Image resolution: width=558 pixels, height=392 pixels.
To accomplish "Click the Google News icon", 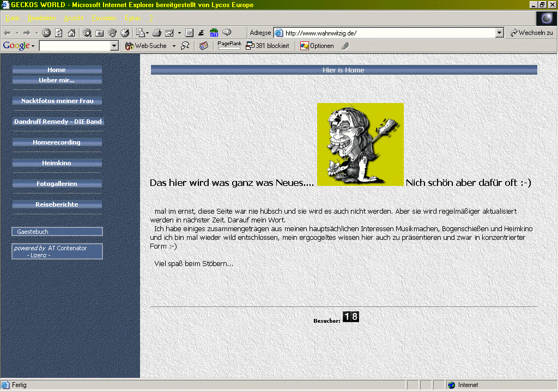I will (204, 46).
